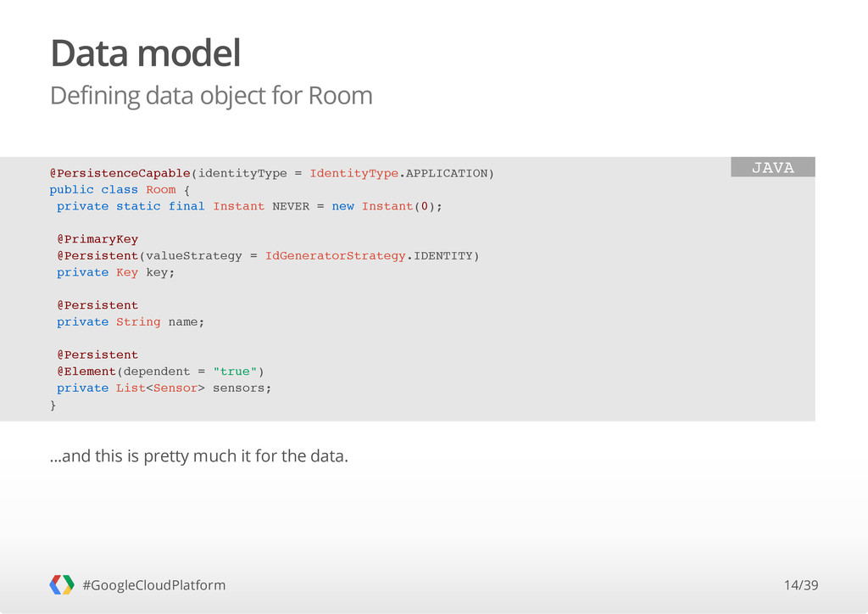This screenshot has width=868, height=614.
Task: Click the slide number 14/39 indicator
Action: [801, 585]
